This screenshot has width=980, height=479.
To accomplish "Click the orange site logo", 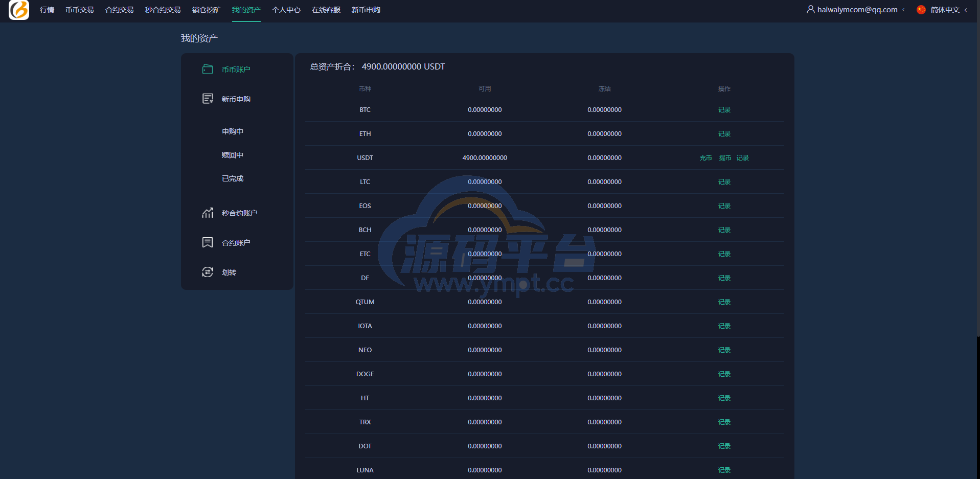I will click(19, 10).
